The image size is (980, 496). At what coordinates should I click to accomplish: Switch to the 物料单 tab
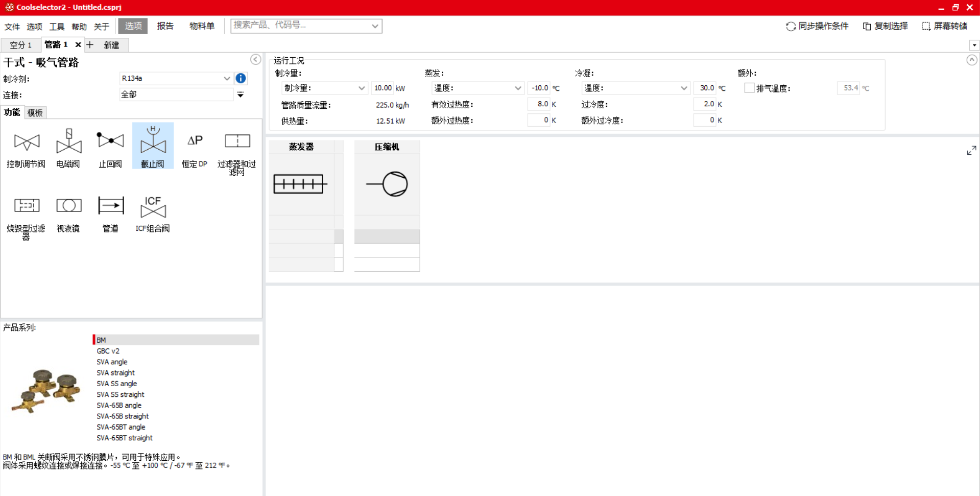point(202,26)
